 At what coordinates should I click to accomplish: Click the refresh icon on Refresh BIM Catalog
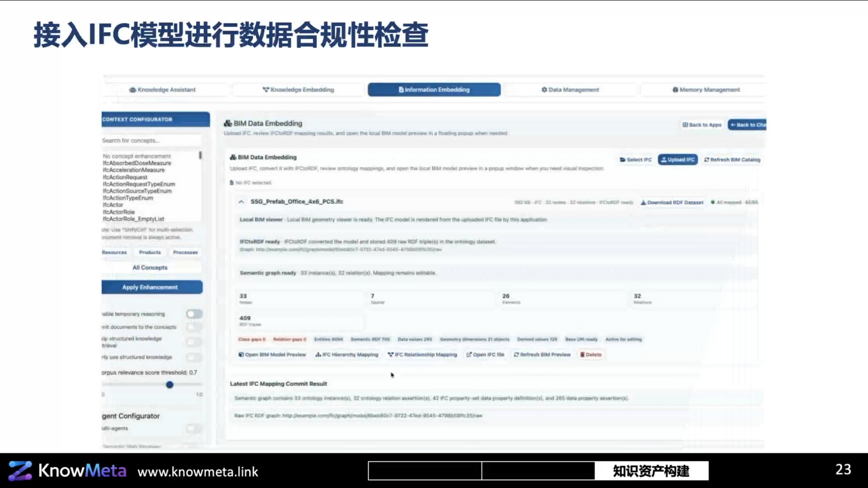[706, 160]
